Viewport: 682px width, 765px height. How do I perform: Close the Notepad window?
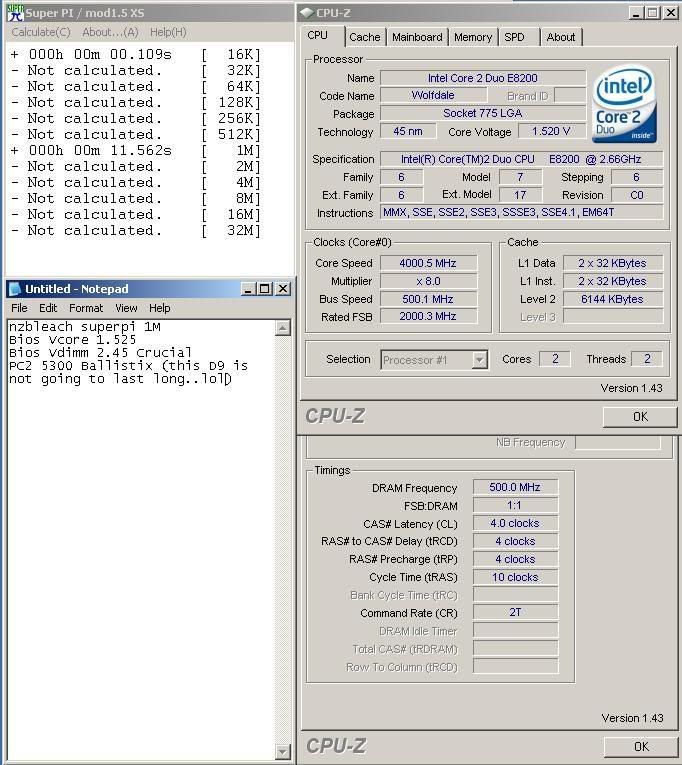(283, 289)
